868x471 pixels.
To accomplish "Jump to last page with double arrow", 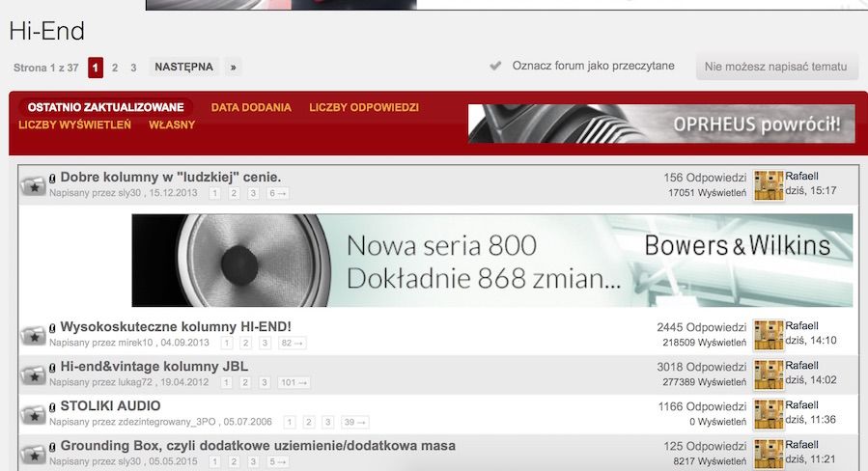I will [x=233, y=67].
